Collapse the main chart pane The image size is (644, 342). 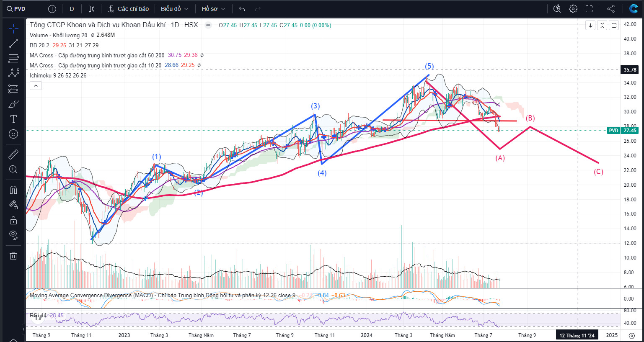(x=602, y=25)
